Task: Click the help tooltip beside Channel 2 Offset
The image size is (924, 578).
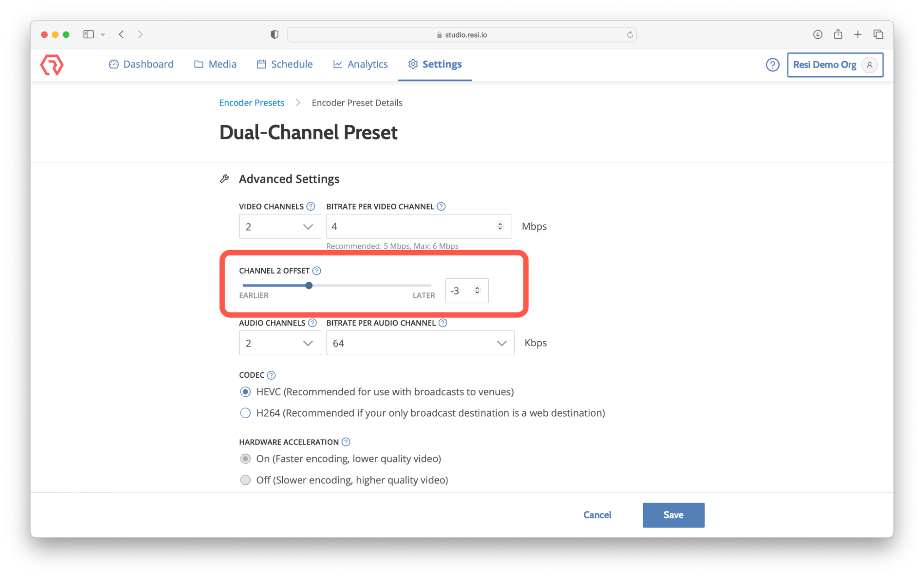Action: (317, 271)
